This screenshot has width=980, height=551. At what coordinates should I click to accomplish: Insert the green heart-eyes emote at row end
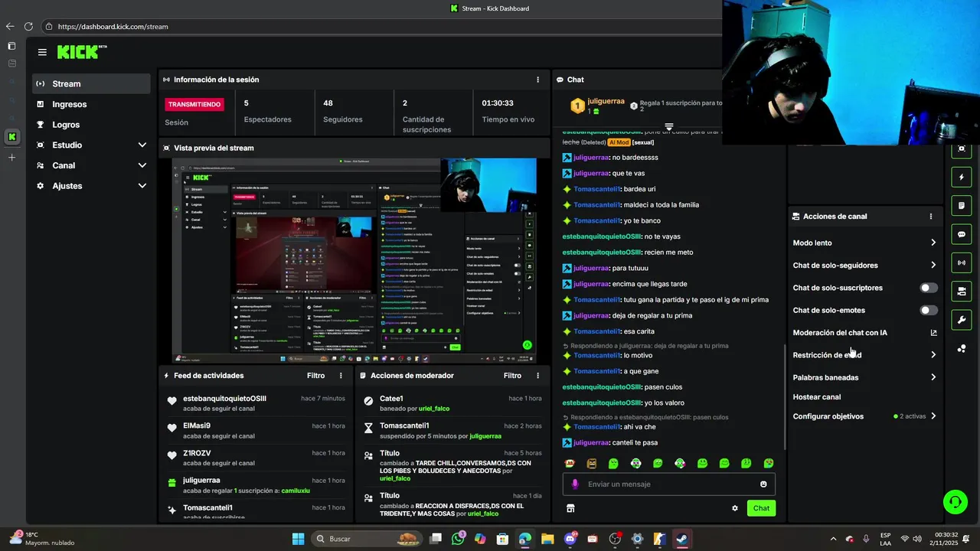point(769,464)
